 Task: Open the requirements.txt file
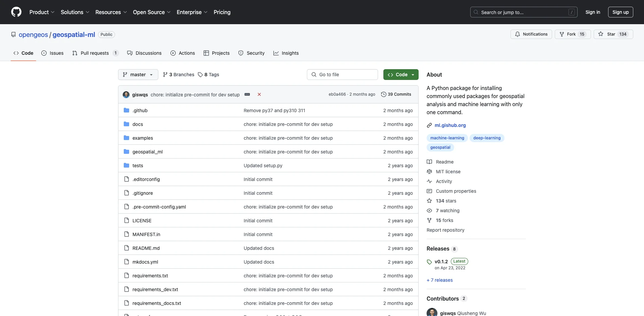(150, 276)
